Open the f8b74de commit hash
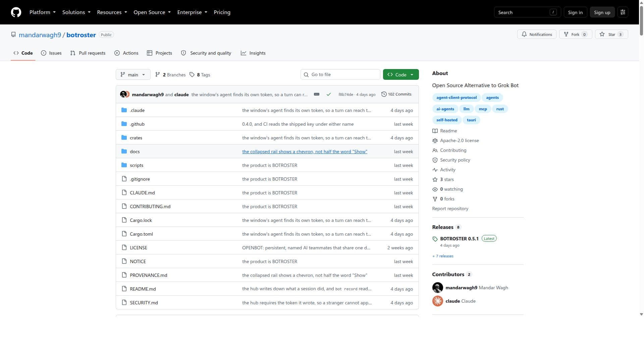This screenshot has height=362, width=644. [x=345, y=95]
